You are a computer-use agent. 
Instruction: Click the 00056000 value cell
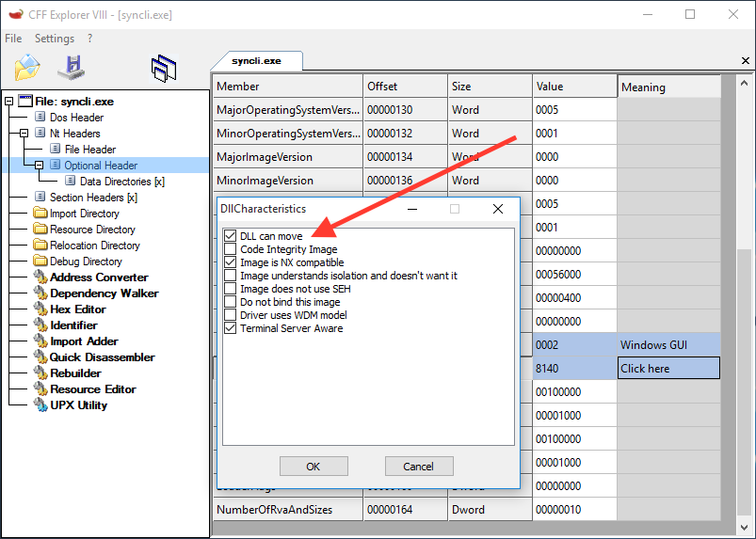coord(574,274)
